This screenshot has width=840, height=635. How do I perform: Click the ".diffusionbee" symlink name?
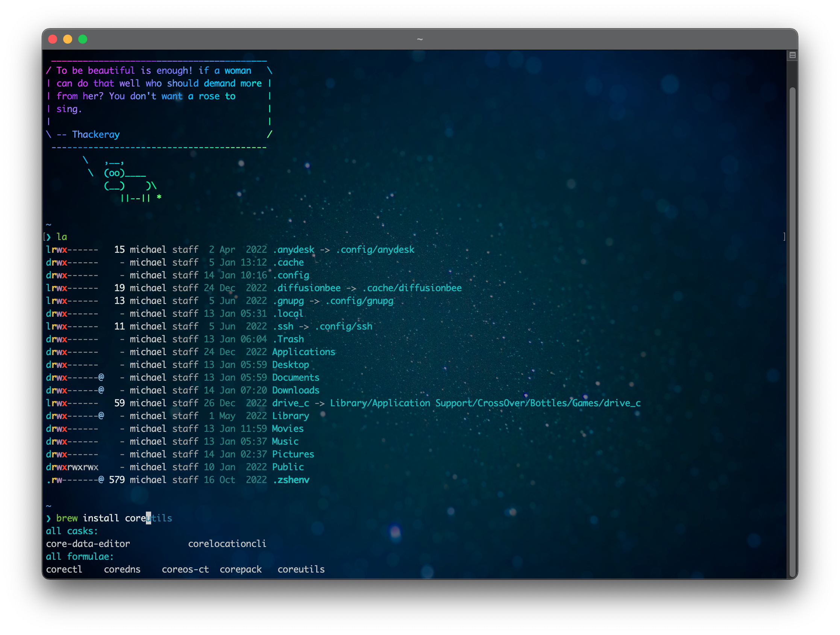(306, 288)
